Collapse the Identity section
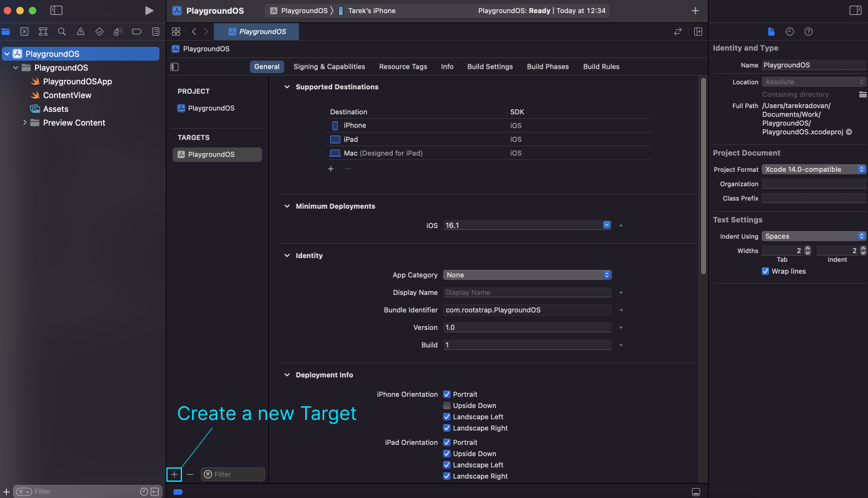This screenshot has height=498, width=868. click(x=288, y=256)
